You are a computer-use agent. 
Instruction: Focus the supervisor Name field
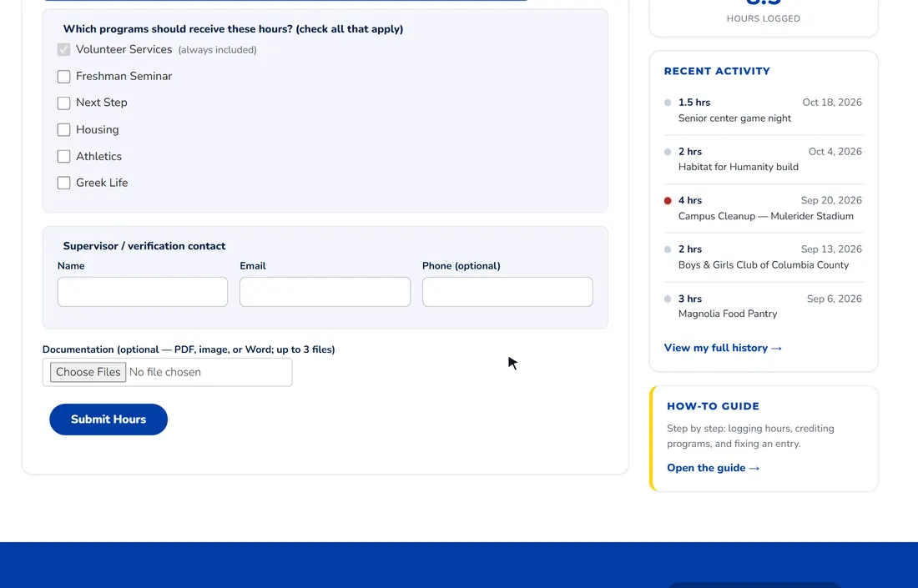(x=142, y=292)
